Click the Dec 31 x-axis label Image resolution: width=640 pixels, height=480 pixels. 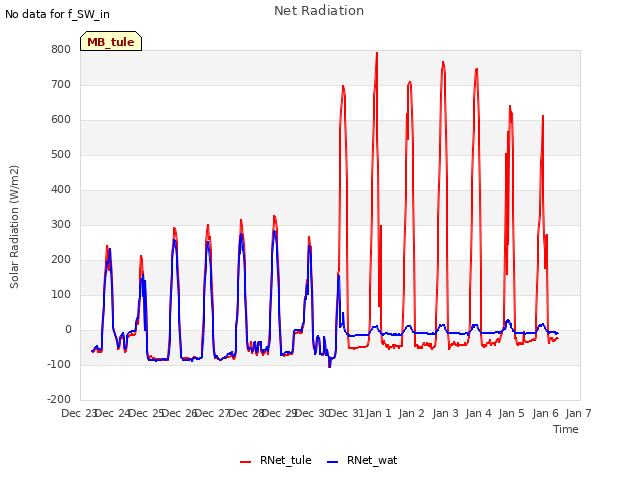(347, 413)
